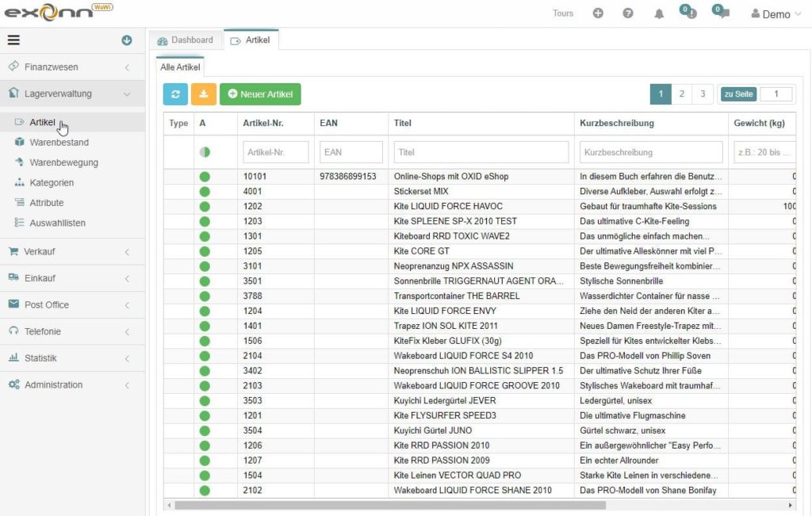Expand the Administration menu chevron
812x516 pixels.
click(x=127, y=385)
